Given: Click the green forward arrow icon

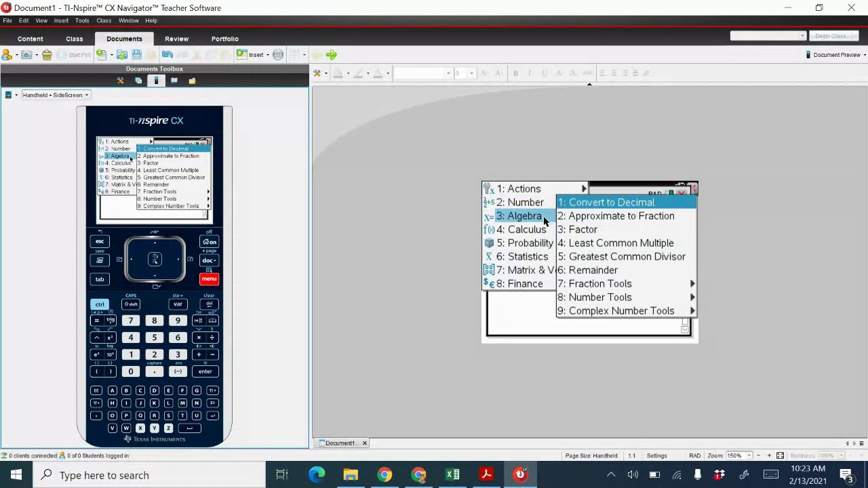Looking at the screenshot, I should click(331, 54).
